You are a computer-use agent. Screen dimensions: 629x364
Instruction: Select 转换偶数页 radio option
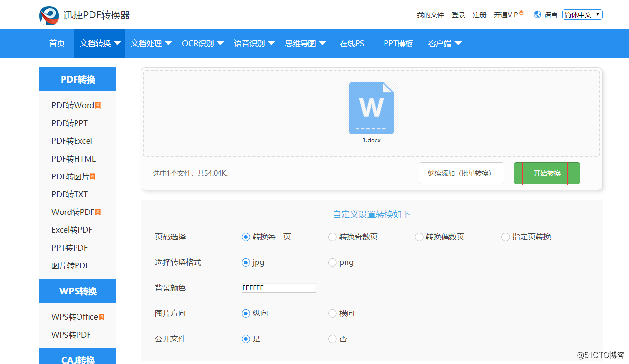tap(419, 237)
